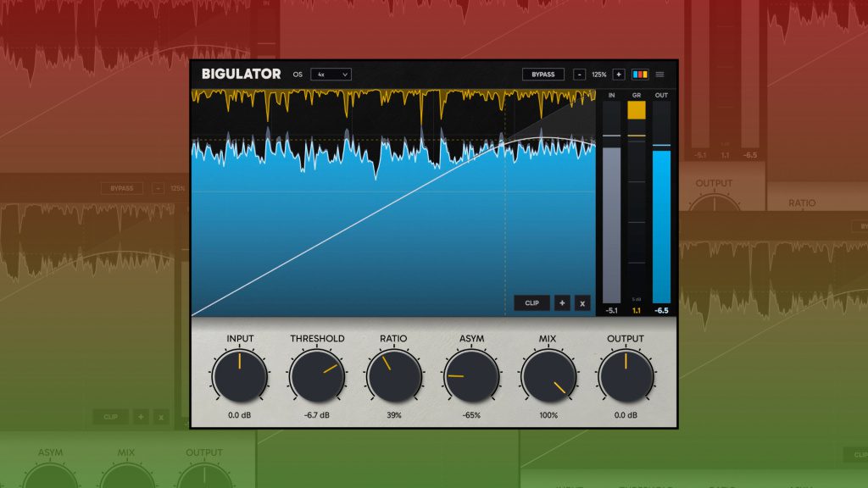Decrease UI scale with the minus button
868x488 pixels.
579,75
